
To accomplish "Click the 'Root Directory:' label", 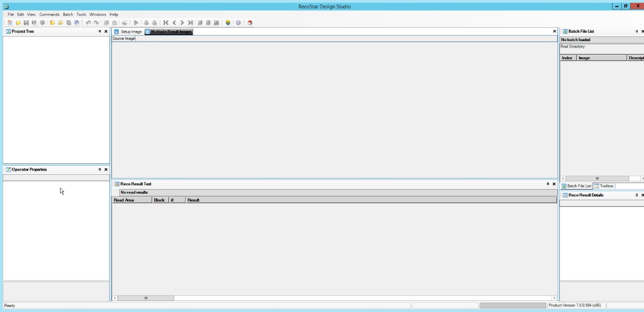I will point(573,47).
